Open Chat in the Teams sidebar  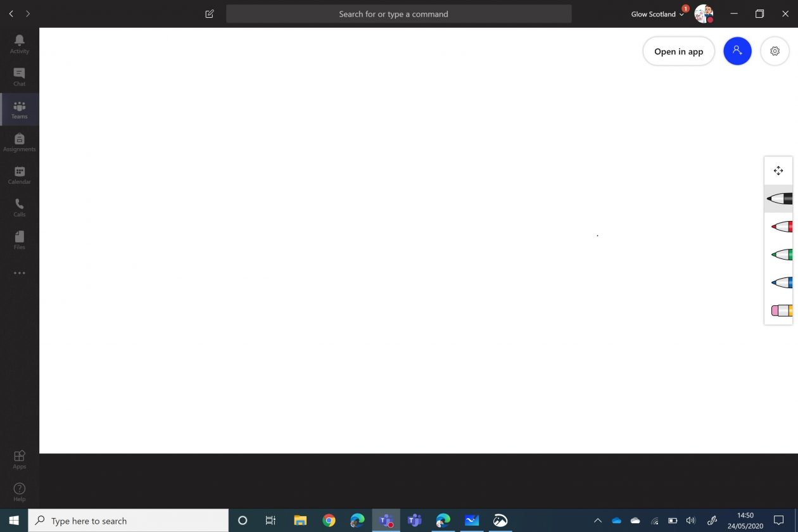[19, 77]
